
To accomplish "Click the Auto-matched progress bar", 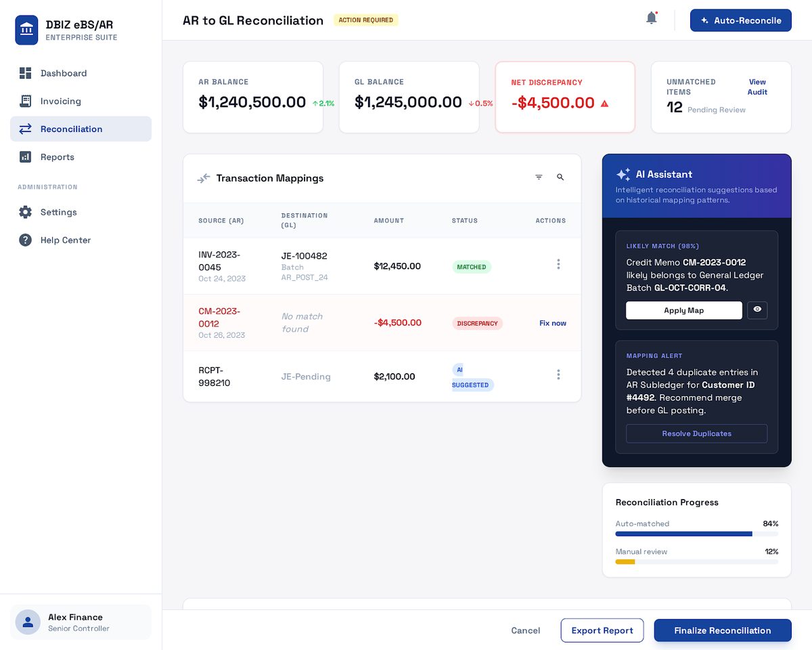I will pos(696,534).
